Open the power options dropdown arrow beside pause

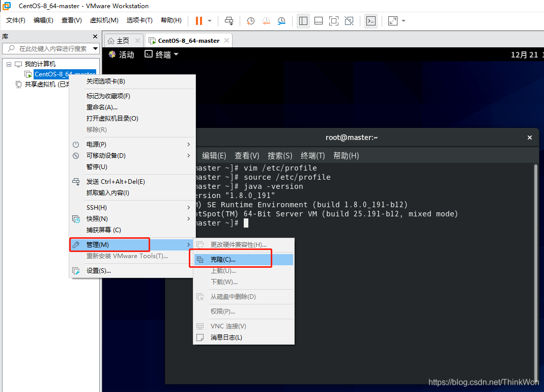[x=210, y=21]
